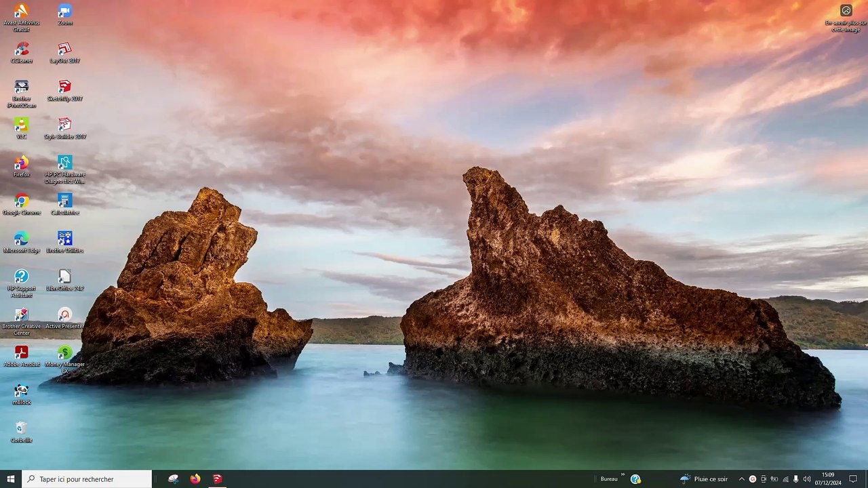Open the SketchUp app pinned on taskbar
Screen dimensions: 868x488
(217, 479)
